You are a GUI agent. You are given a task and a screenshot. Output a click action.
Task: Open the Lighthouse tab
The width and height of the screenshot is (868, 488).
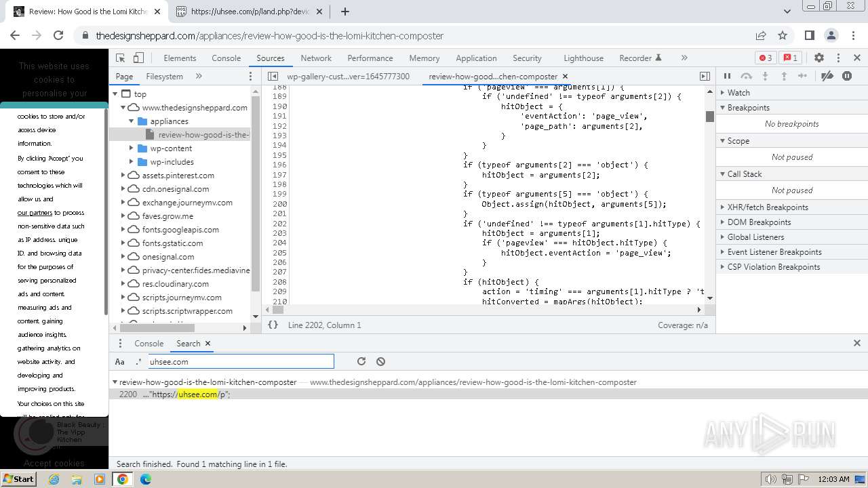click(x=583, y=58)
